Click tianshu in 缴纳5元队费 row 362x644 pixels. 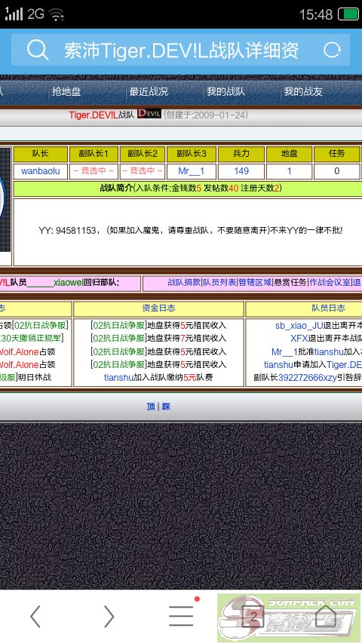pos(118,378)
